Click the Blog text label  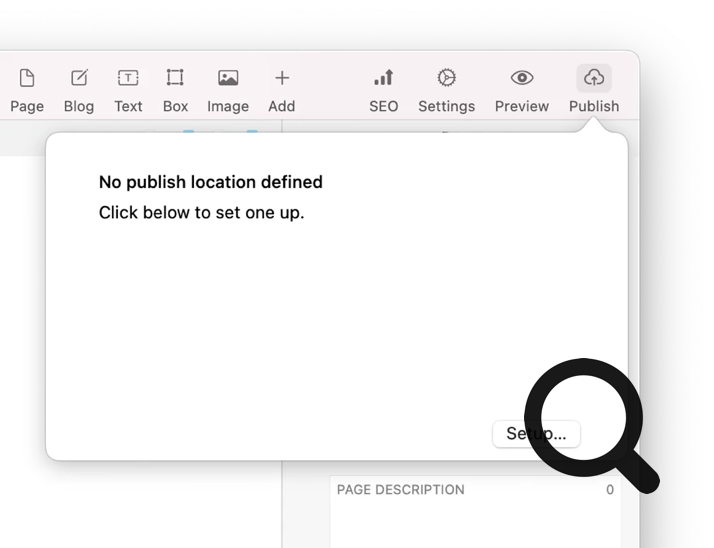coord(79,106)
